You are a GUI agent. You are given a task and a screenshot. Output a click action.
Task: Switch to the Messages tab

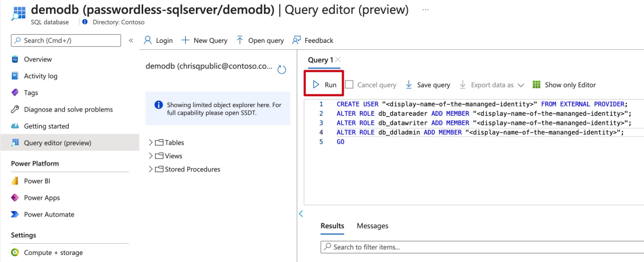click(372, 226)
